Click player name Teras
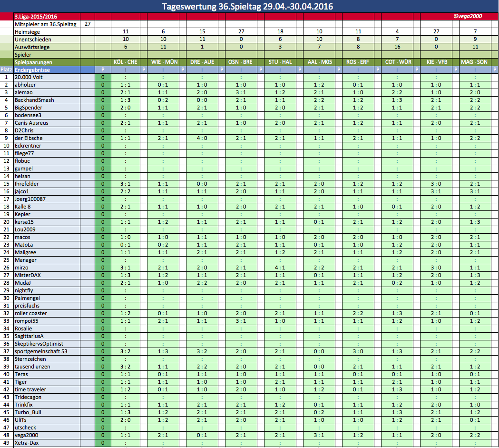 (x=21, y=375)
